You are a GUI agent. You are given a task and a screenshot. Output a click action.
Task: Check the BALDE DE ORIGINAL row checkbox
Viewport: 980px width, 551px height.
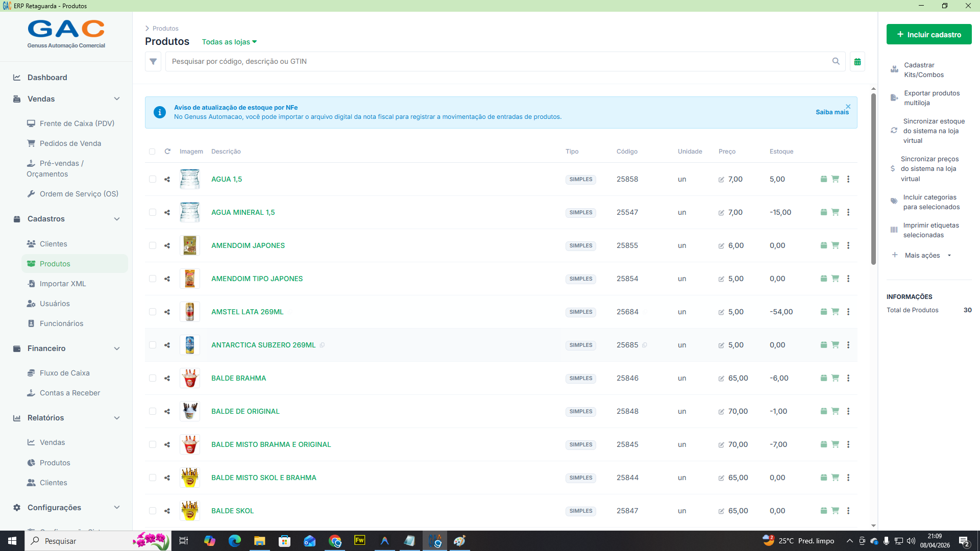tap(153, 411)
